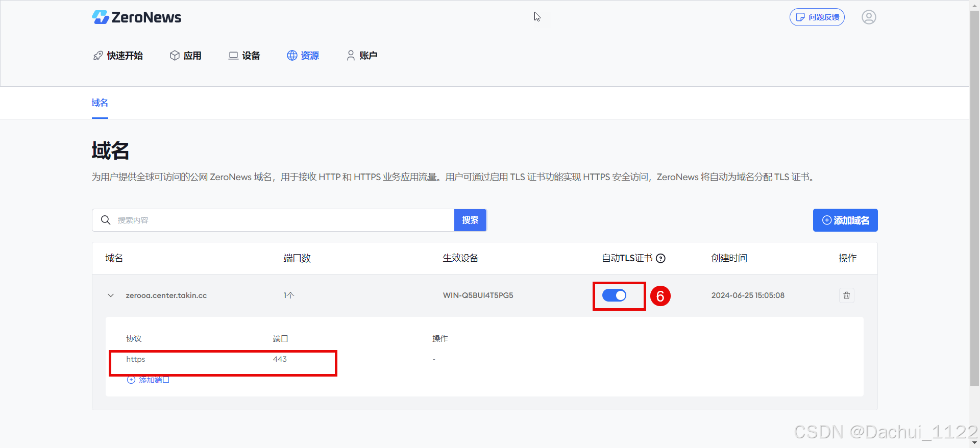Collapse the zerooa.center.takin.cc row

pos(111,295)
